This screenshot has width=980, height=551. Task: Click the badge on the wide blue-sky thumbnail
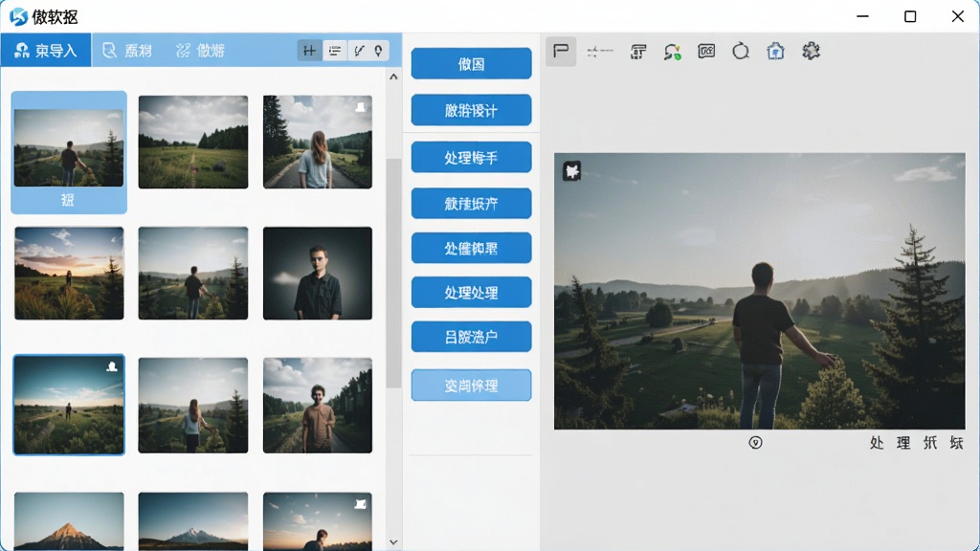[112, 366]
